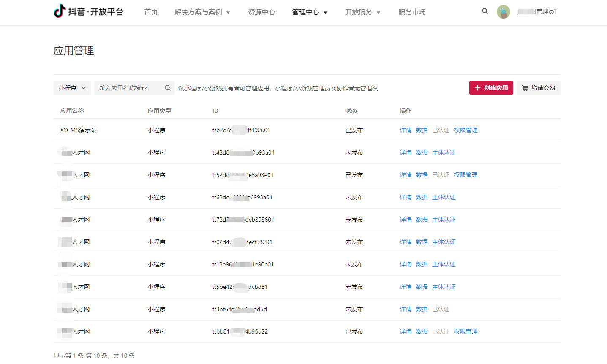Click 增值套餐 button
The height and width of the screenshot is (364, 607).
[x=539, y=88]
